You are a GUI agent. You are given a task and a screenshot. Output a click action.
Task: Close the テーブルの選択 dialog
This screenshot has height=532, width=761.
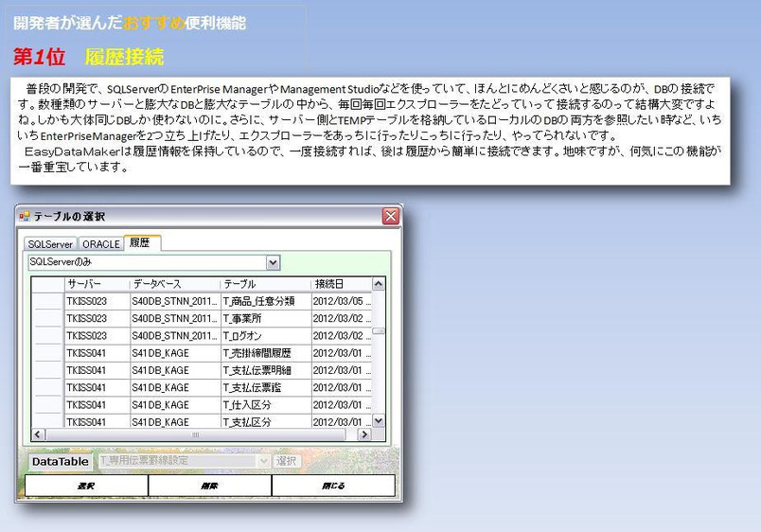[391, 216]
